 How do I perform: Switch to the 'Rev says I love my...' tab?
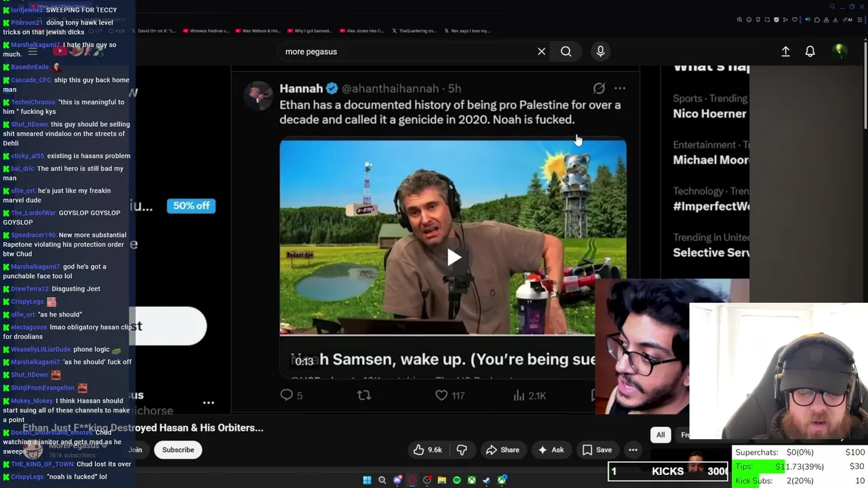pos(467,30)
